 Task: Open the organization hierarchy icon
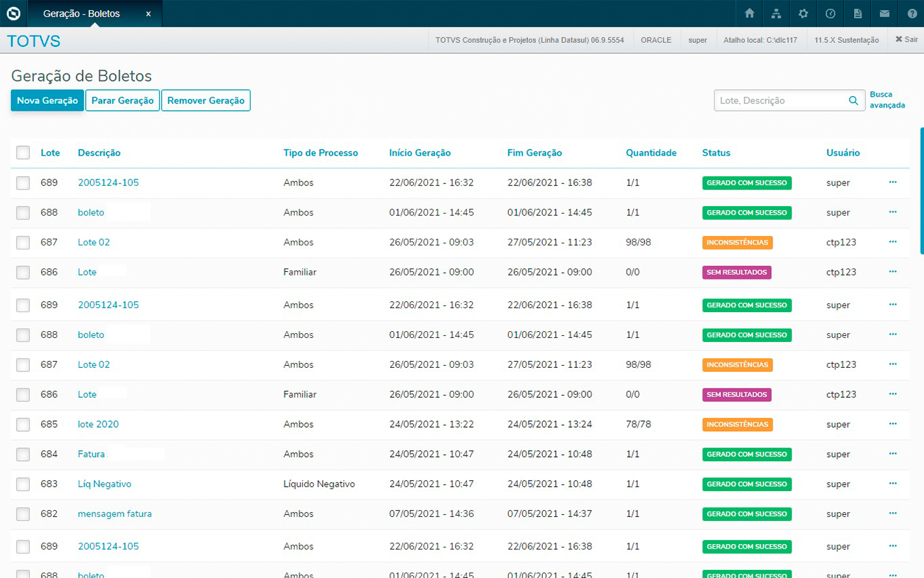point(776,14)
